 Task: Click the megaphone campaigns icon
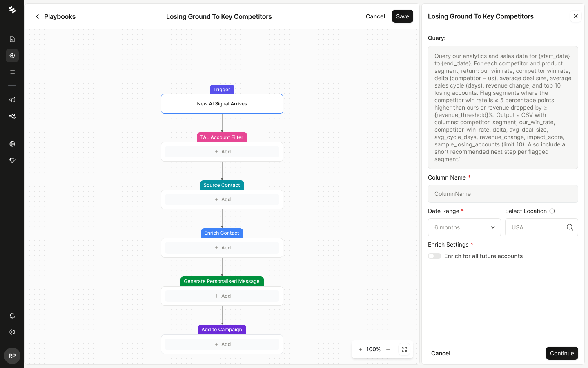12,100
